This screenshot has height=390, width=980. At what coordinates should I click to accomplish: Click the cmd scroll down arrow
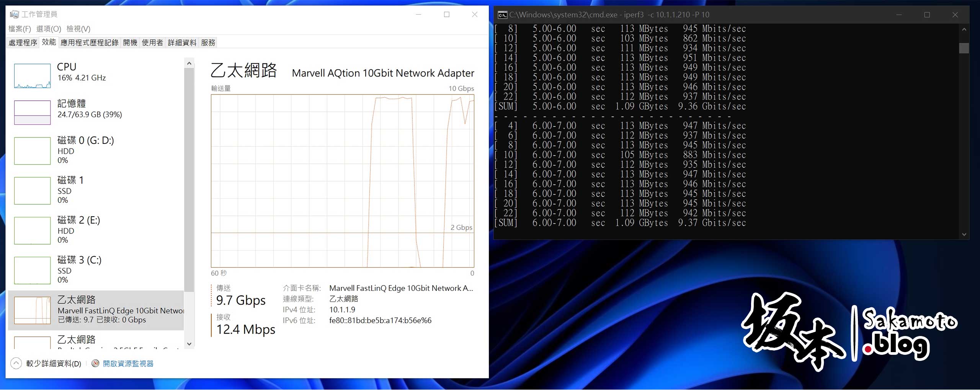pyautogui.click(x=964, y=234)
